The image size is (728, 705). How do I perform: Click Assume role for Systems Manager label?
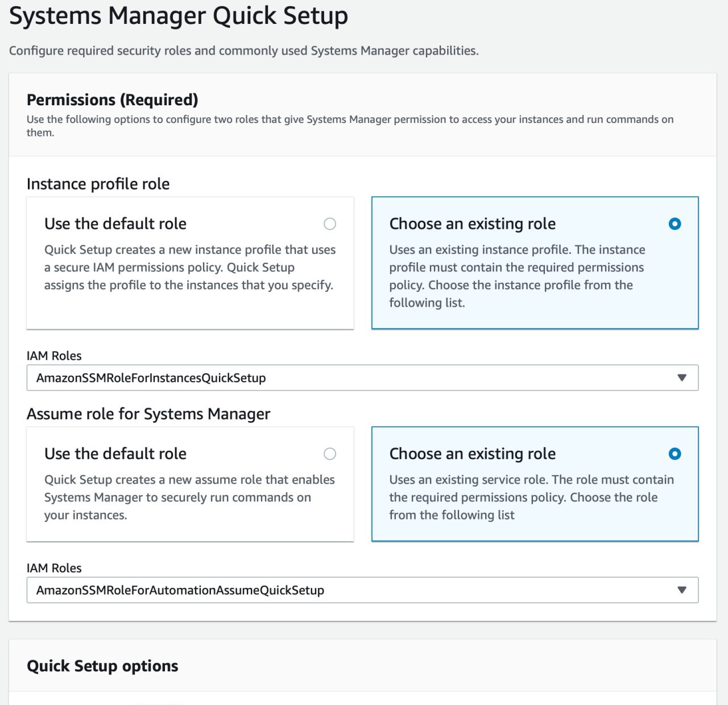click(148, 414)
